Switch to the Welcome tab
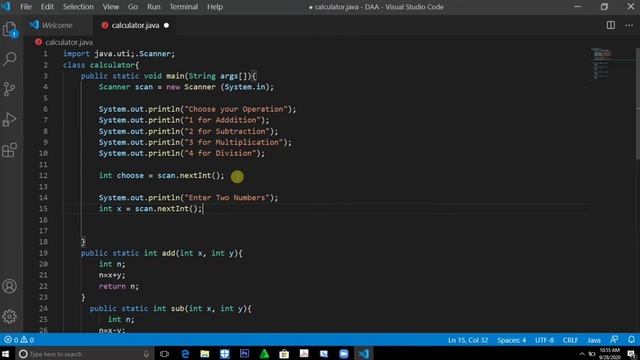640x360 pixels. [57, 25]
